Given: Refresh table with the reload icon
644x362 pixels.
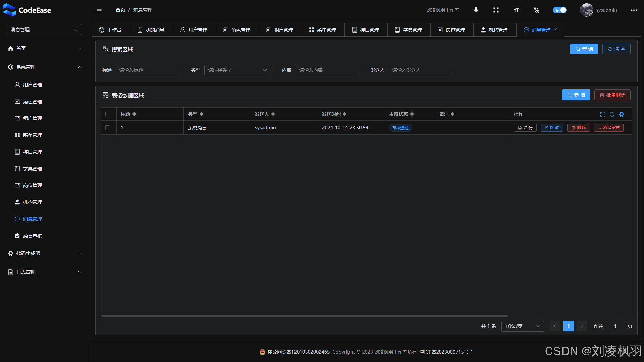Looking at the screenshot, I should point(612,114).
